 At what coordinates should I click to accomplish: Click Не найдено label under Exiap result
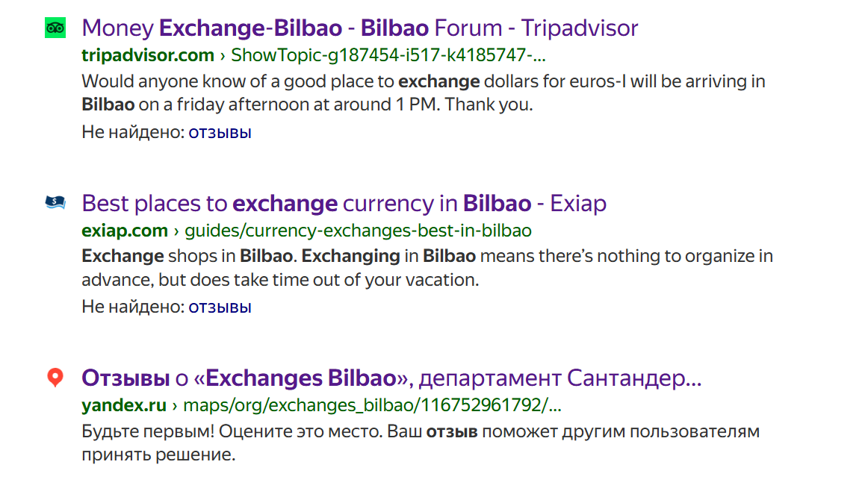click(x=132, y=307)
